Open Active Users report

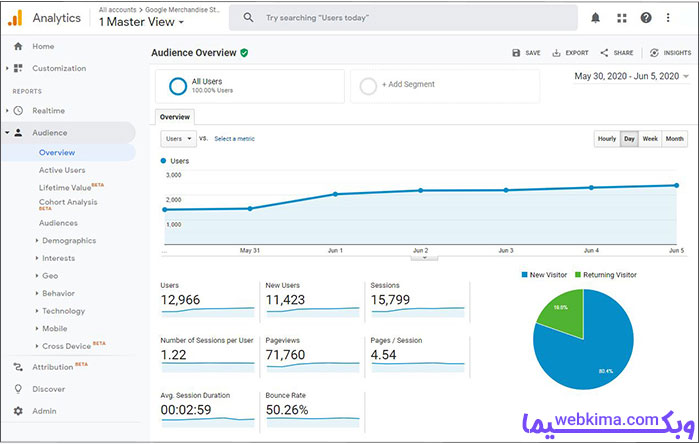[62, 170]
